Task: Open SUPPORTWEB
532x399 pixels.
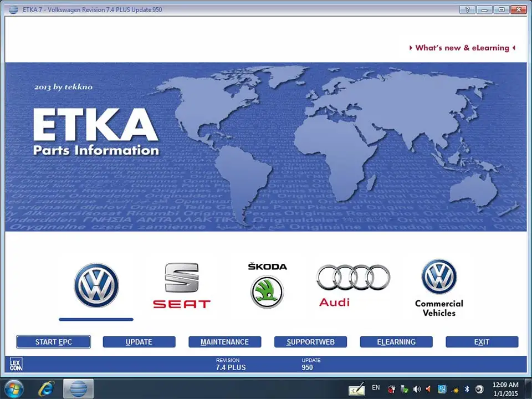Action: coord(310,342)
